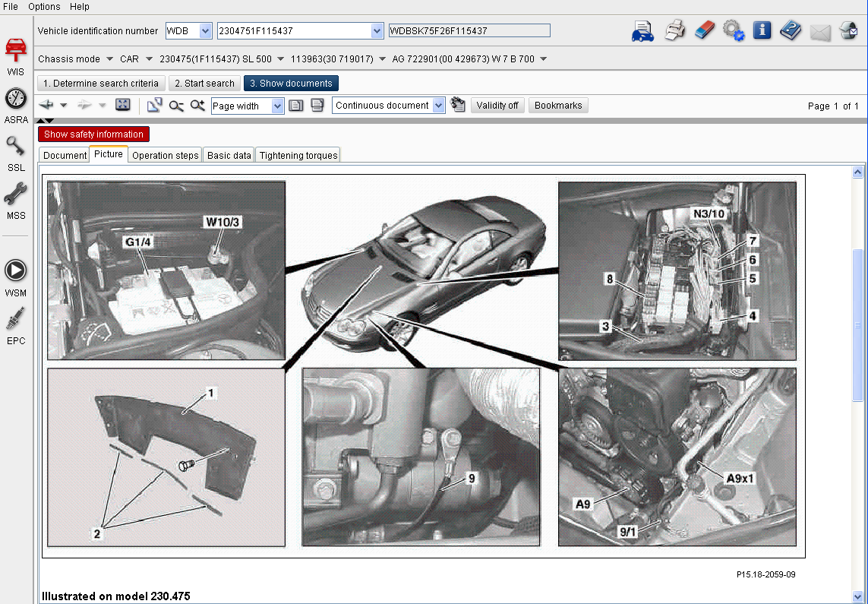
Task: Click the decoded VIN field WDBSK75F26F115437
Action: point(469,31)
